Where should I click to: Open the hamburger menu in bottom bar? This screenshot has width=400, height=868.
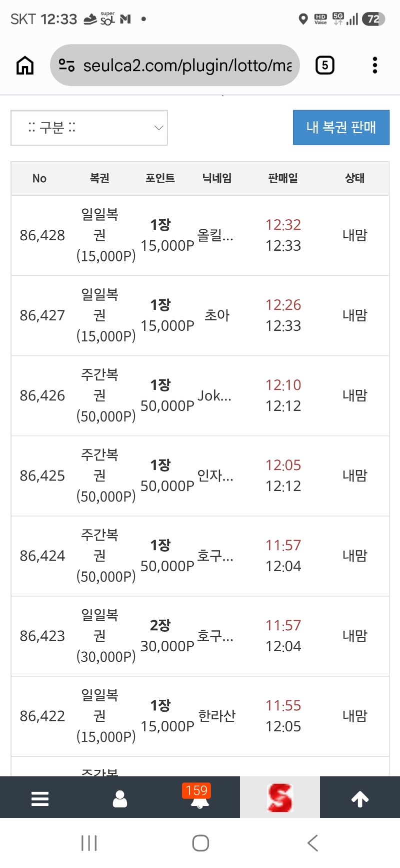(40, 799)
